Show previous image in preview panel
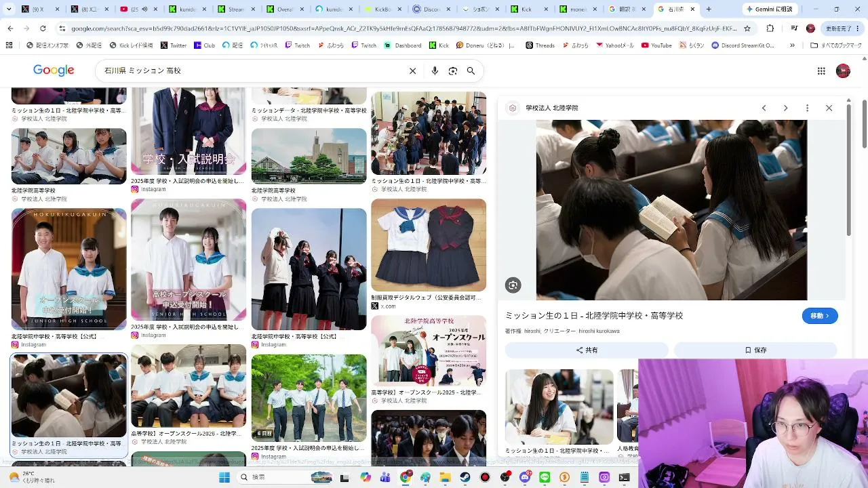The image size is (868, 488). (764, 108)
